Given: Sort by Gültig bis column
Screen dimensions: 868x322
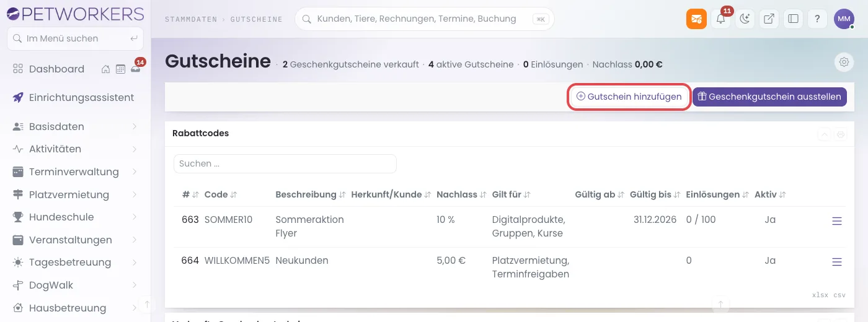Looking at the screenshot, I should tap(655, 194).
